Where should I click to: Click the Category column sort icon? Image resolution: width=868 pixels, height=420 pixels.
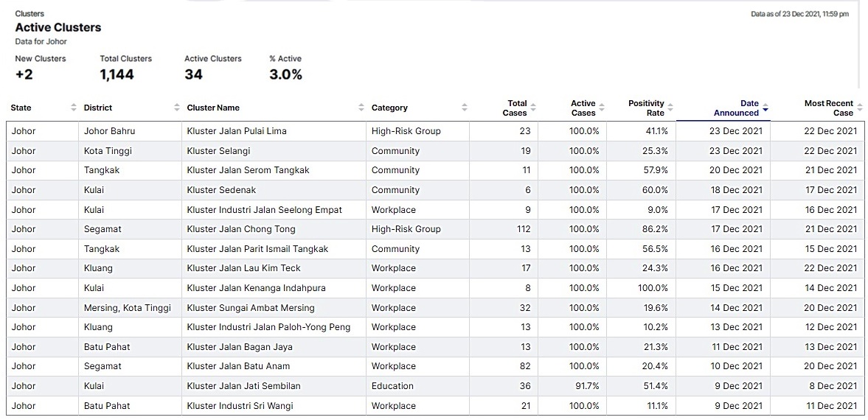465,108
